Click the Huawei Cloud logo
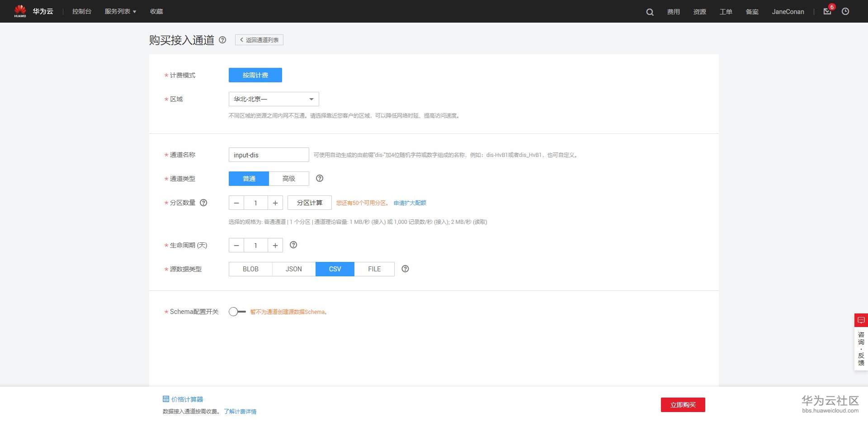Image resolution: width=868 pixels, height=422 pixels. [x=33, y=11]
